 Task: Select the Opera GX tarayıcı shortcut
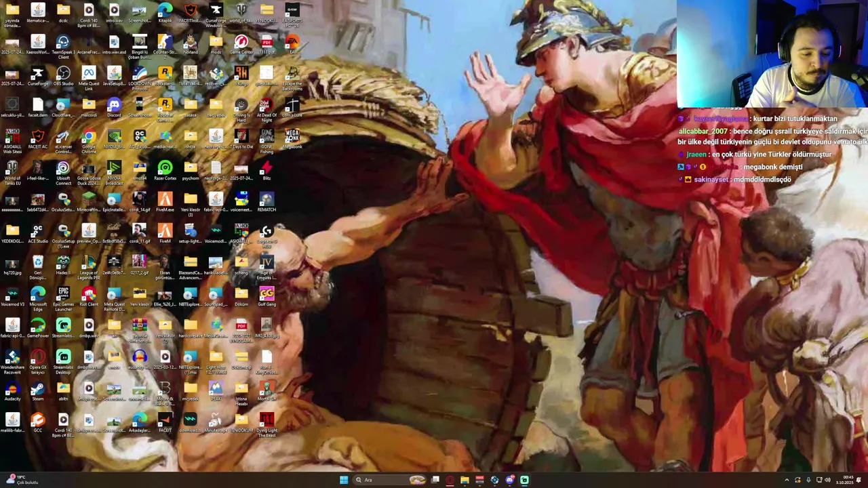pos(38,363)
